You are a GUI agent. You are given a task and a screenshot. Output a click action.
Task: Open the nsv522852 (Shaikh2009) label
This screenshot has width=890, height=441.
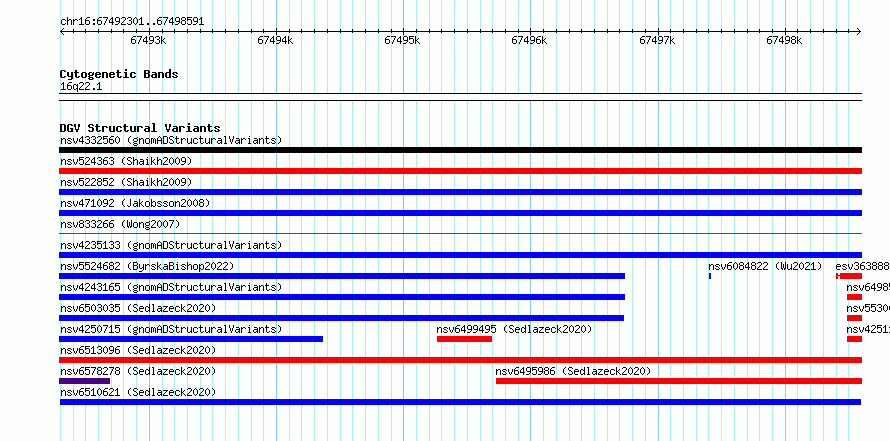(x=126, y=182)
